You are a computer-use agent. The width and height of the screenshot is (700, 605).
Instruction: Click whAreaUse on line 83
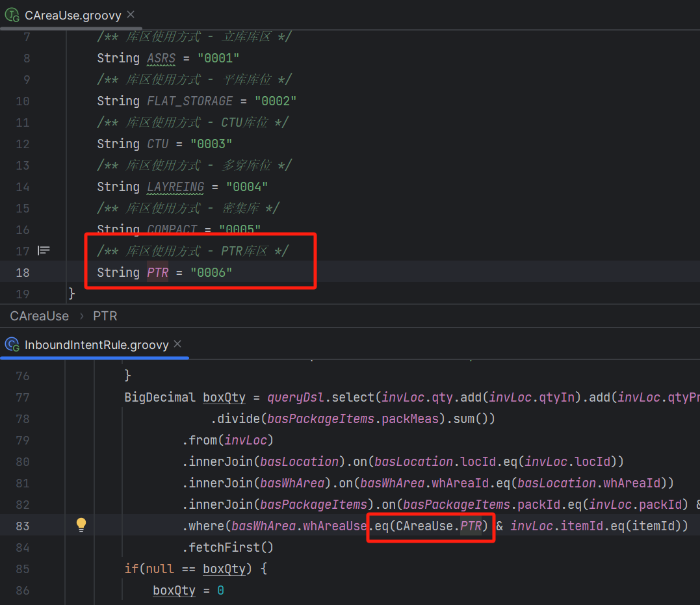tap(335, 526)
